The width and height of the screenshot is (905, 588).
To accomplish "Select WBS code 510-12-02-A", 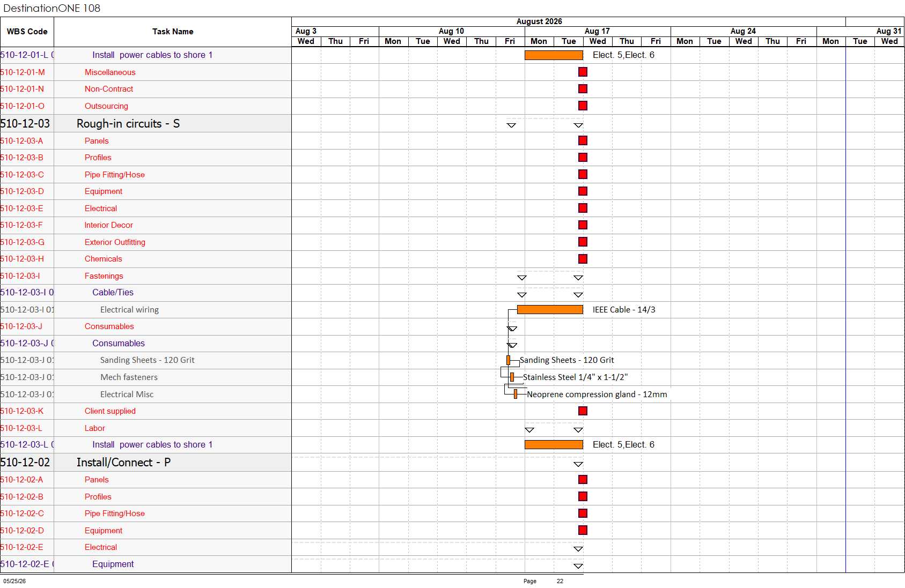I will tap(22, 480).
